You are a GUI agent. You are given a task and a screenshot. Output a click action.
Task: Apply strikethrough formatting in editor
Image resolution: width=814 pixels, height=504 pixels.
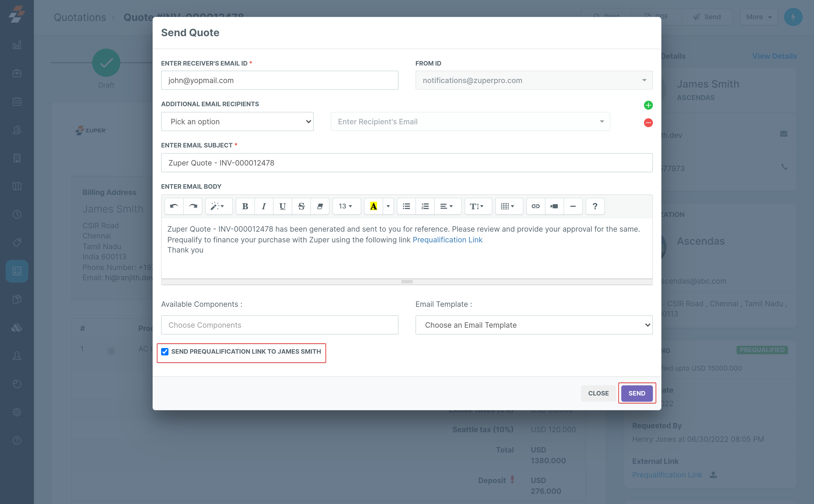click(x=301, y=206)
